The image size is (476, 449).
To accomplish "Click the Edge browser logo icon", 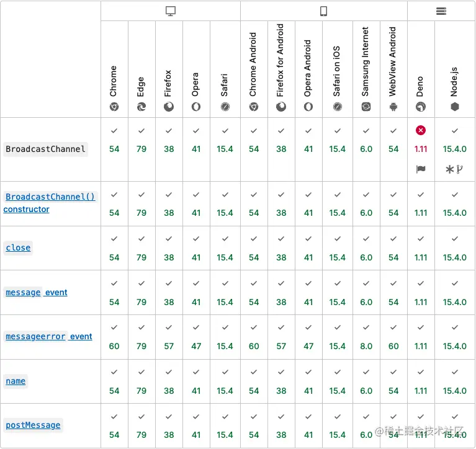I will point(141,107).
